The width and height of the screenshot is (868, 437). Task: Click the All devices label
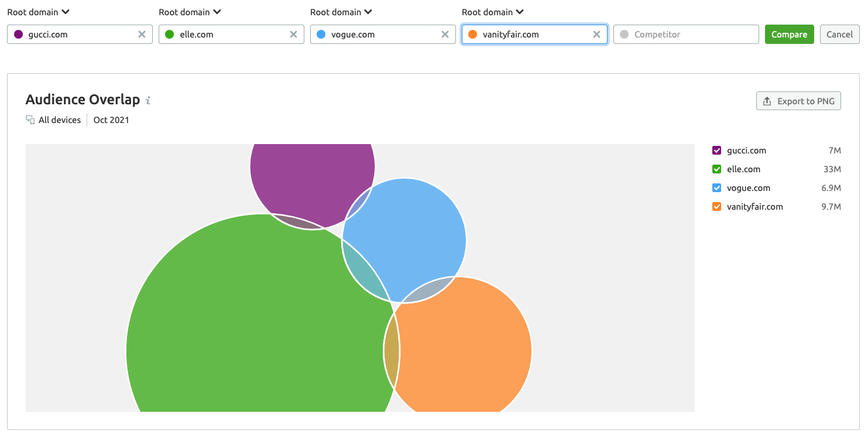tap(60, 120)
